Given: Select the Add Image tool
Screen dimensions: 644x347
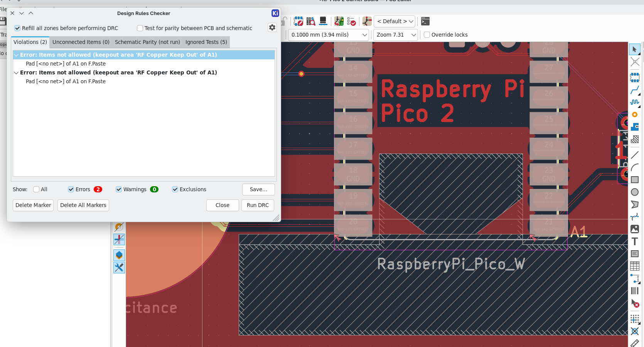Looking at the screenshot, I should (x=635, y=229).
